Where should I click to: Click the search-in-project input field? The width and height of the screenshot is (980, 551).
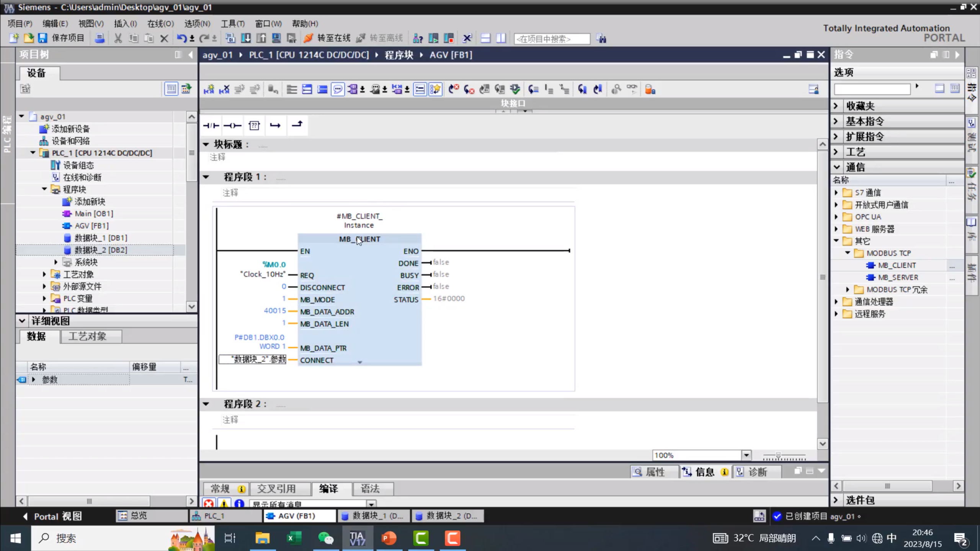(x=552, y=39)
